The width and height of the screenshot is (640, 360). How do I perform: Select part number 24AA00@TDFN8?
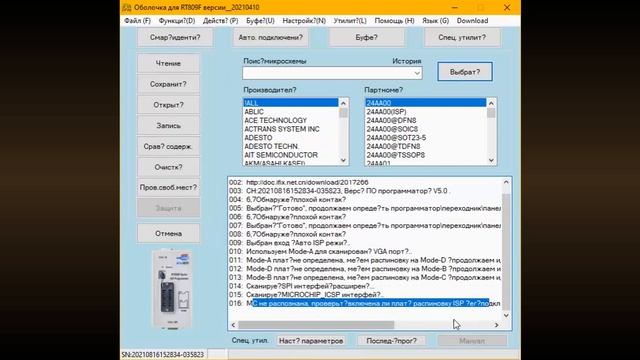[x=426, y=146]
